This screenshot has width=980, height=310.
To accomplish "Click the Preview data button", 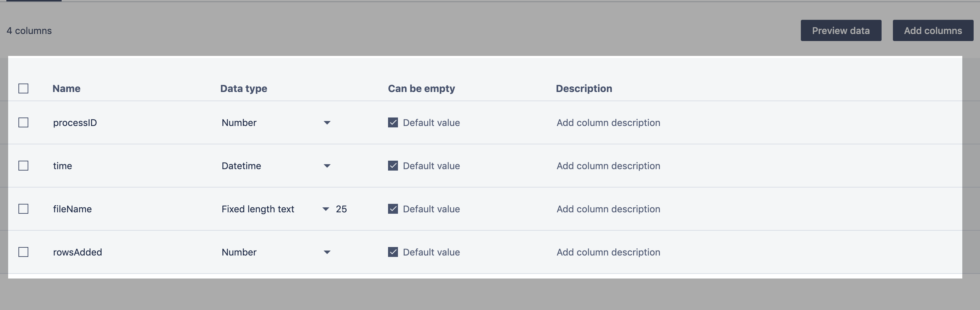I will pos(841,30).
